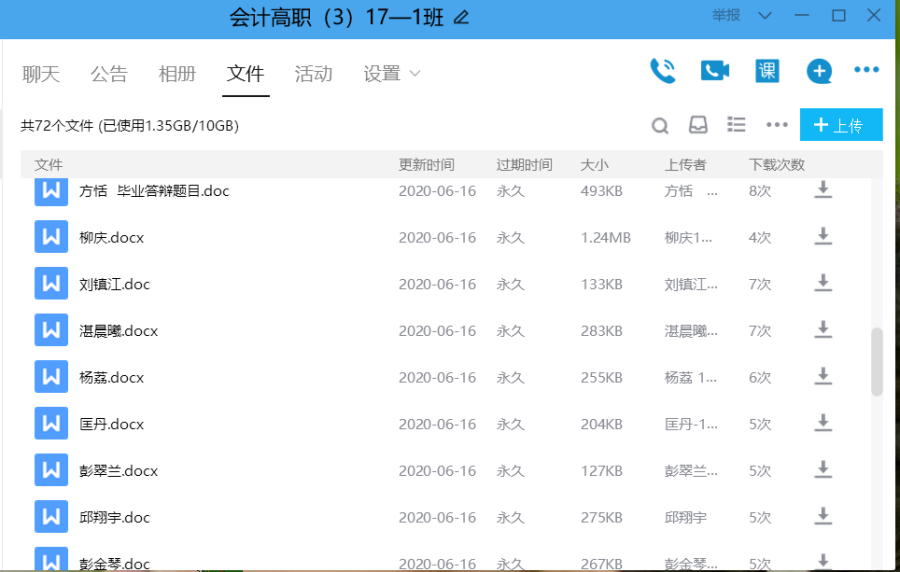Download 匡丹.docx file
Screen dimensions: 900x572
click(823, 422)
